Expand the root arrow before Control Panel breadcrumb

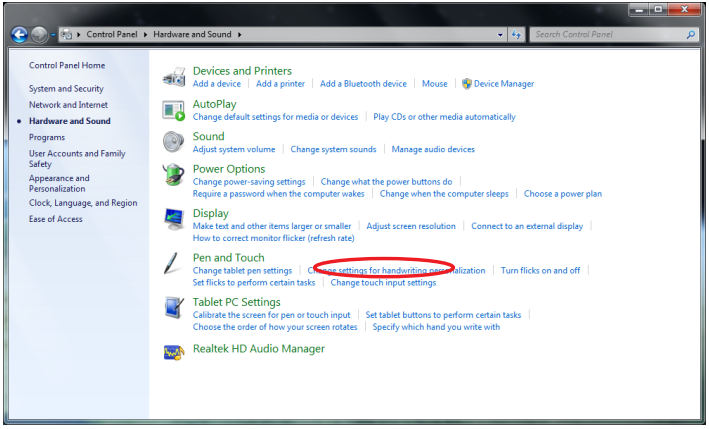79,34
